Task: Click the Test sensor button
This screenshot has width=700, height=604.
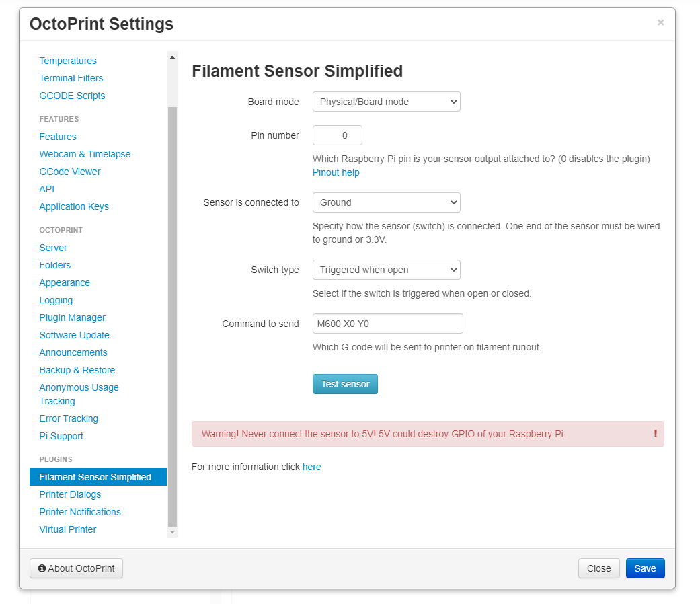Action: pos(345,384)
